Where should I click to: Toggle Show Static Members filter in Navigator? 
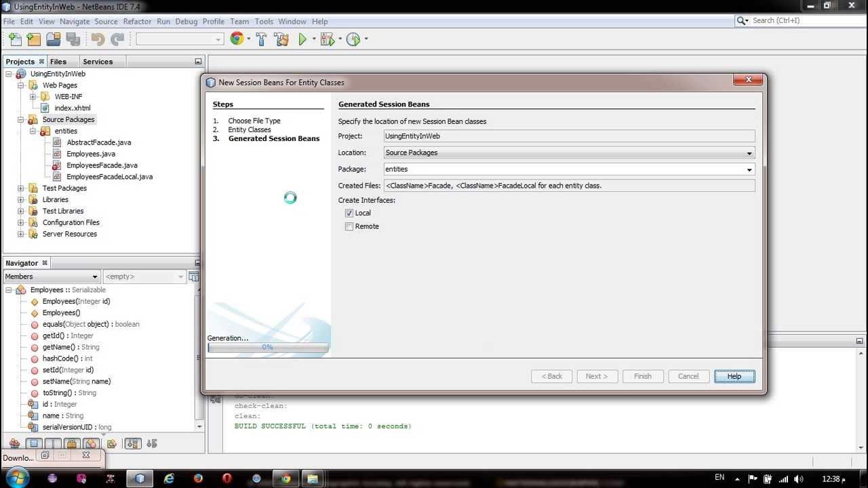click(x=53, y=444)
